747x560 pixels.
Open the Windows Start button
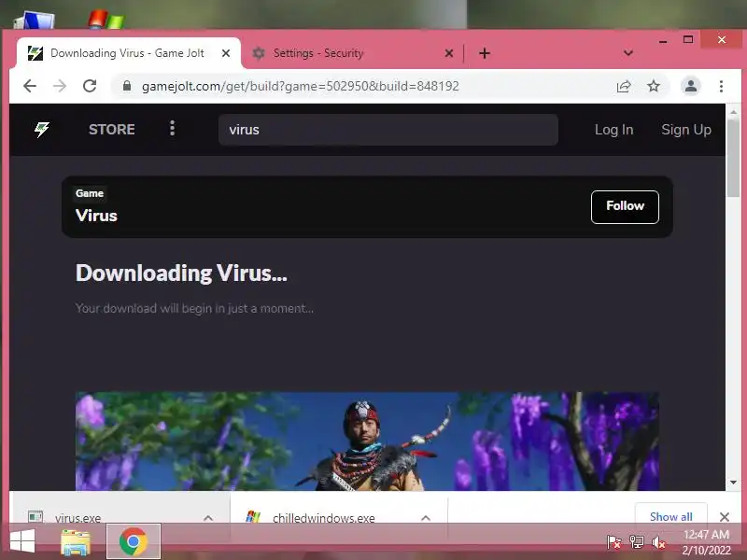coord(22,542)
